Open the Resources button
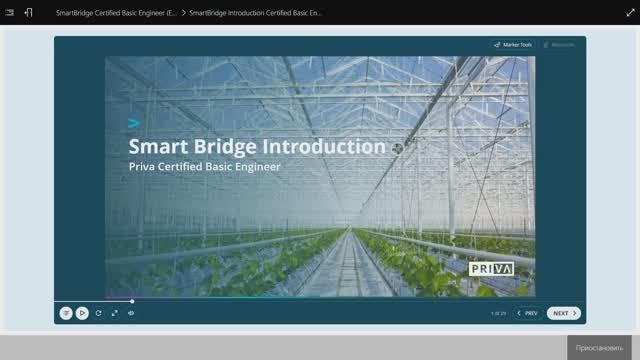The height and width of the screenshot is (360, 640). point(559,45)
